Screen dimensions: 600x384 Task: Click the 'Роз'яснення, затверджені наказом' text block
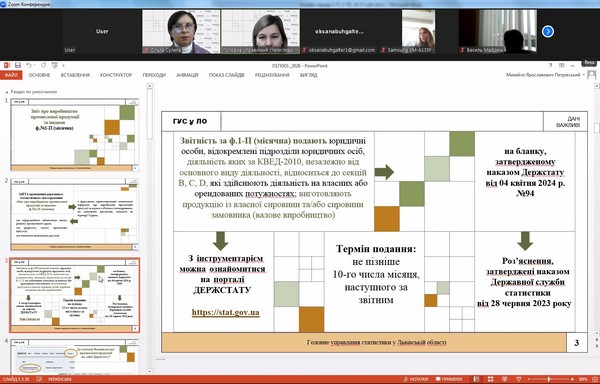(524, 282)
